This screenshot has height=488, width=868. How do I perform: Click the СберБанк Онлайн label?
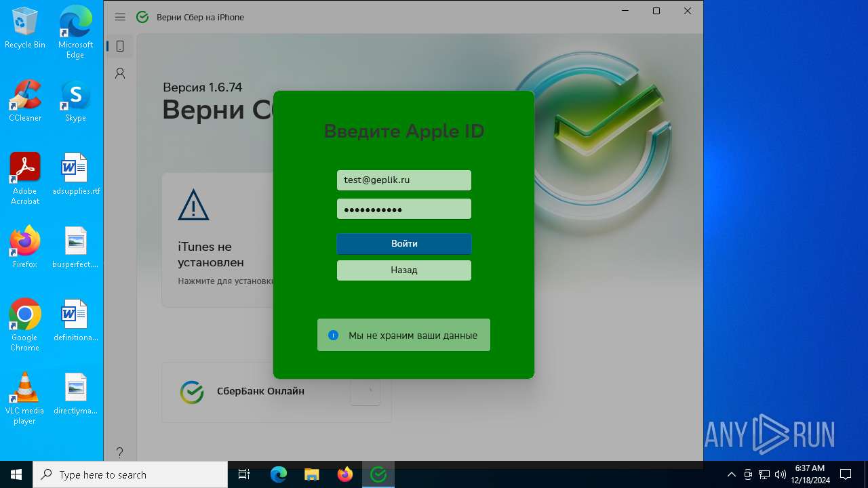tap(260, 391)
